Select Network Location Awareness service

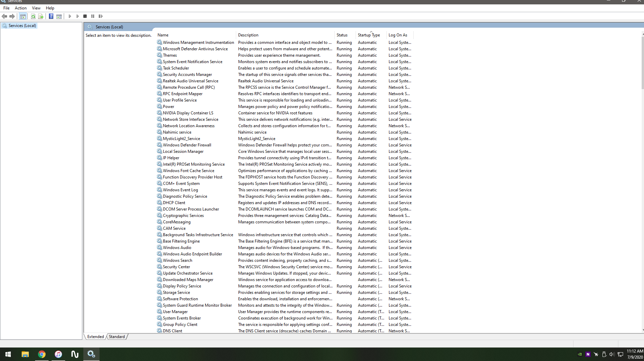pos(189,126)
